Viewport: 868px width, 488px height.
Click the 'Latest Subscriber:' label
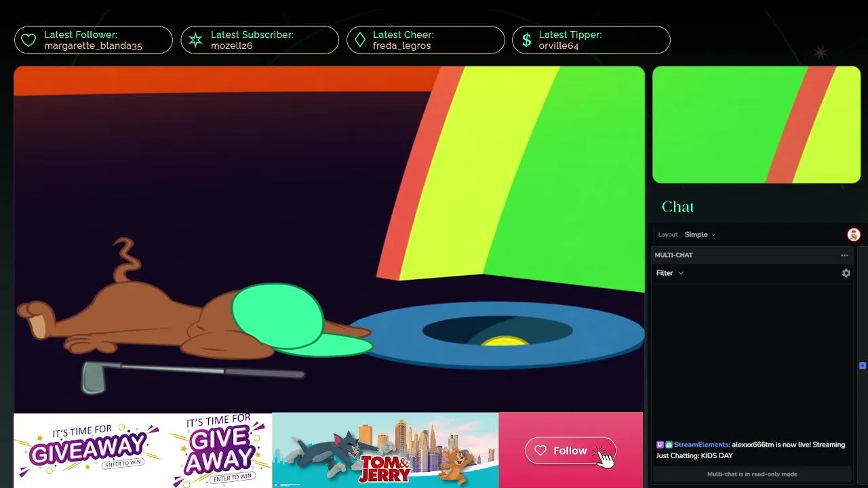click(x=252, y=35)
